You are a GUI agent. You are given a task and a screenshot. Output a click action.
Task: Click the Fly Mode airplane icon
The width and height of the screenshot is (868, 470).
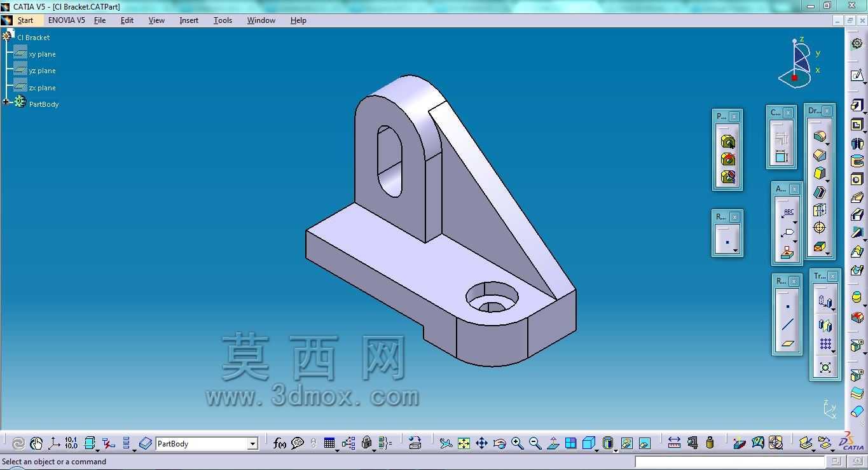(446, 443)
